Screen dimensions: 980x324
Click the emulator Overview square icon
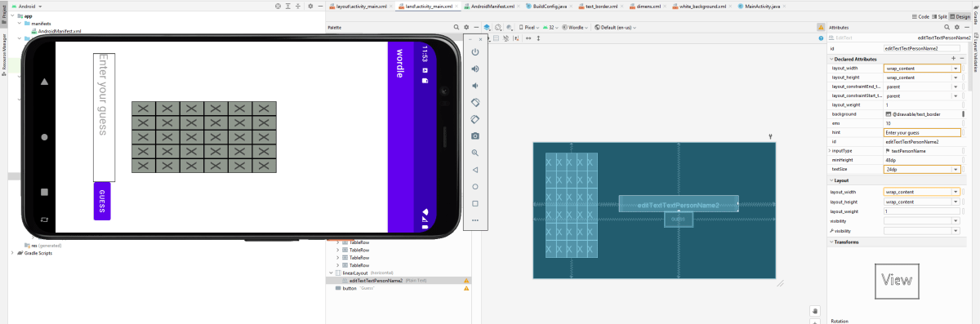tap(474, 203)
